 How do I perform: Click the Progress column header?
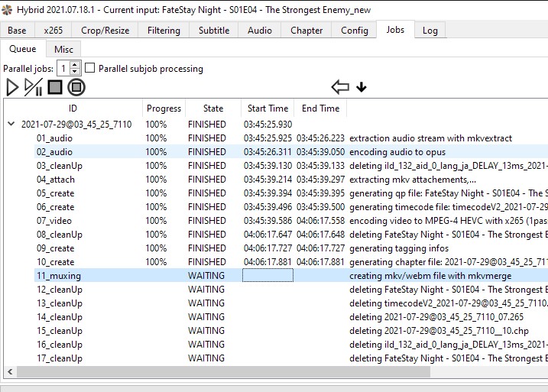164,109
